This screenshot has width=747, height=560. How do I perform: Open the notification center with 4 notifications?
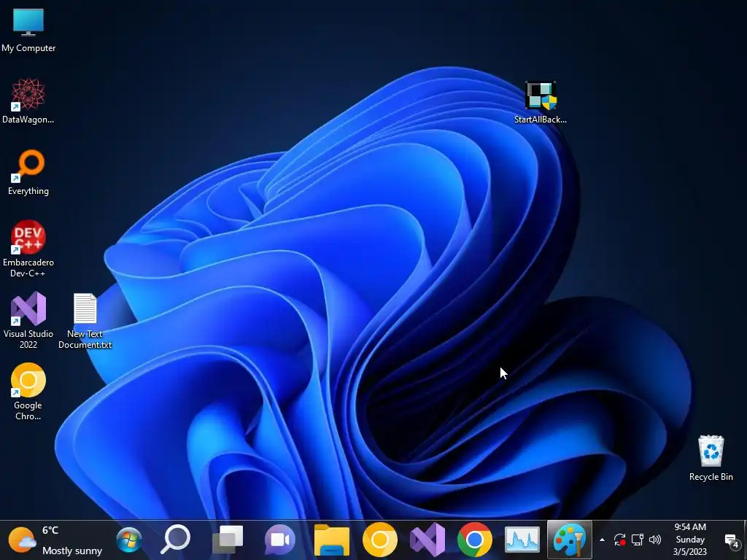(731, 540)
